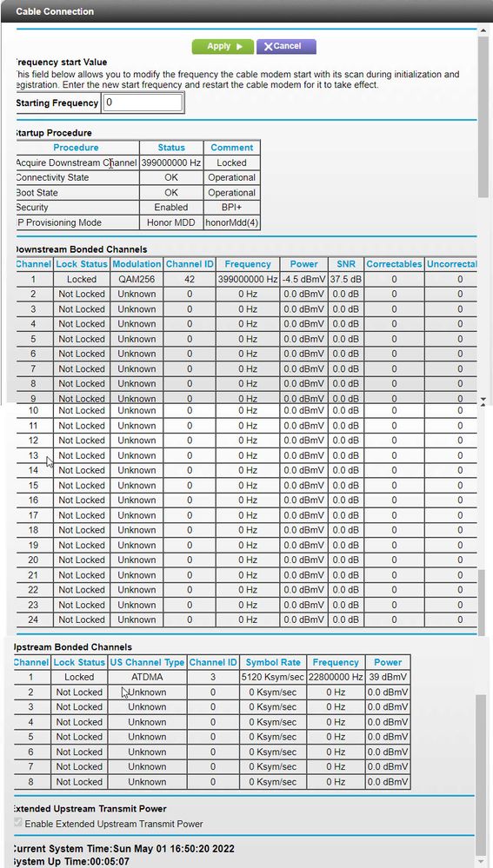The image size is (493, 868).
Task: Click the Not Locked status of downstream channel 13
Action: [82, 455]
